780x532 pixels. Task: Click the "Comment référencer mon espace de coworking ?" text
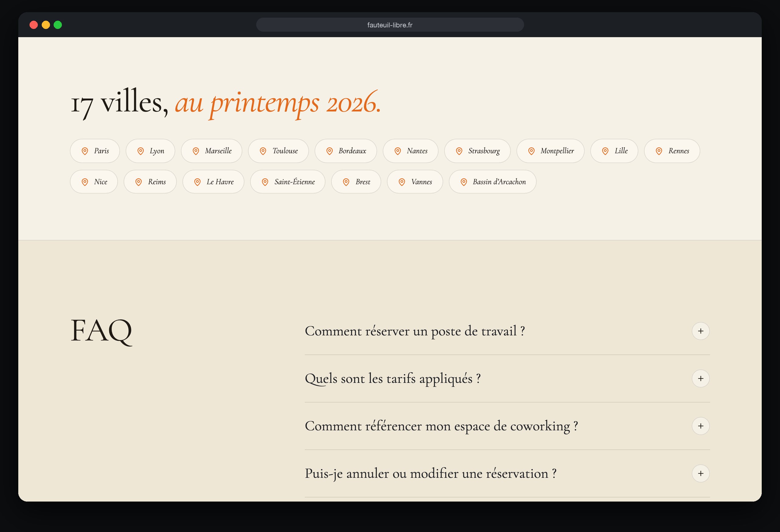(x=441, y=426)
